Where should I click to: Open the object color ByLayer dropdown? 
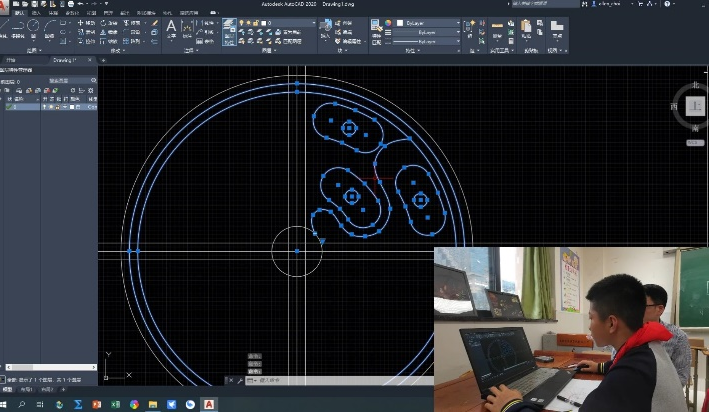click(x=428, y=23)
